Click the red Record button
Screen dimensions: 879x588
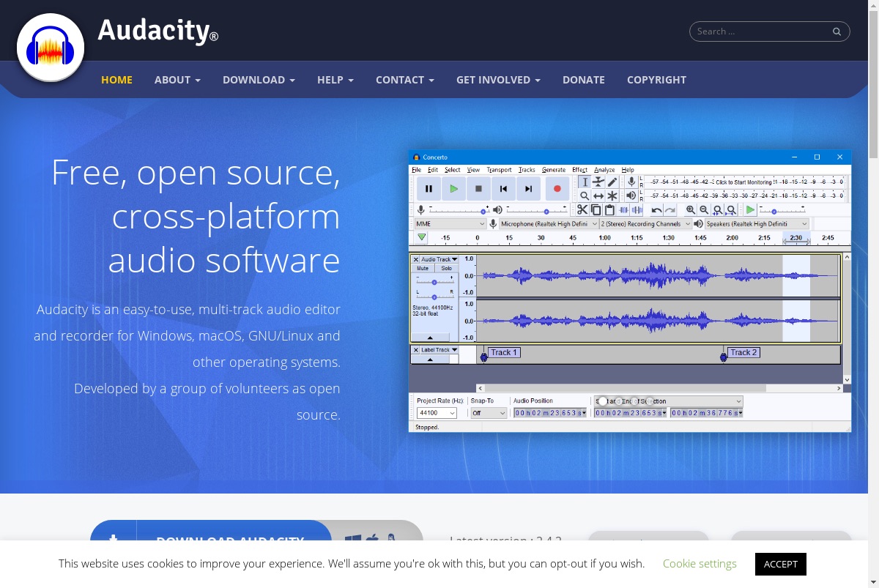557,189
